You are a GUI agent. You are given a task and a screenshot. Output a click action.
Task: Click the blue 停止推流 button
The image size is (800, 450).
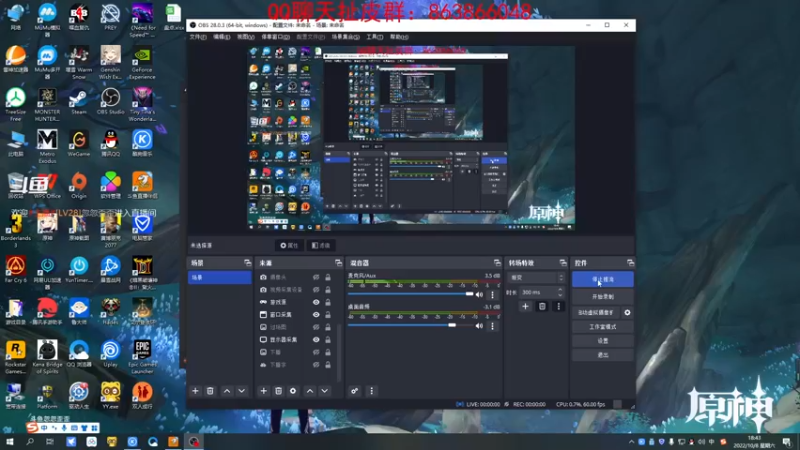click(603, 279)
